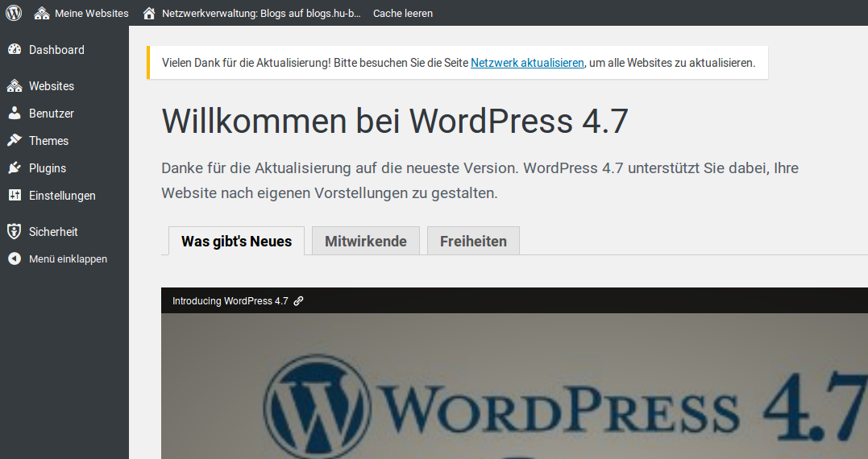Screen dimensions: 868x459
Task: Click the video link icon beside title
Action: pos(298,301)
